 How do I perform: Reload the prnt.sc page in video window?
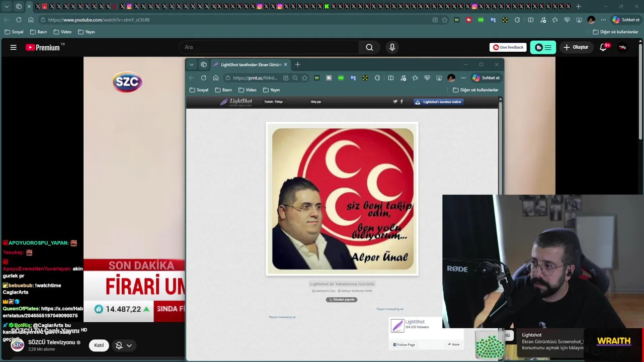click(204, 78)
